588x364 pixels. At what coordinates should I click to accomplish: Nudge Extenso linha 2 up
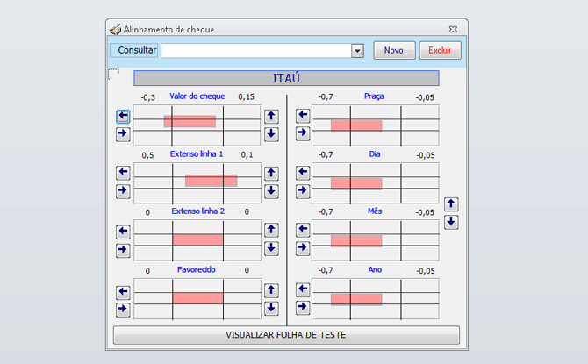point(271,230)
